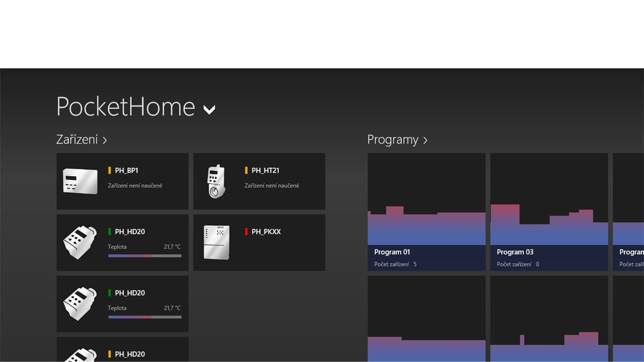The height and width of the screenshot is (362, 644).
Task: Open the PocketHome title dropdown chevron
Action: (x=209, y=109)
